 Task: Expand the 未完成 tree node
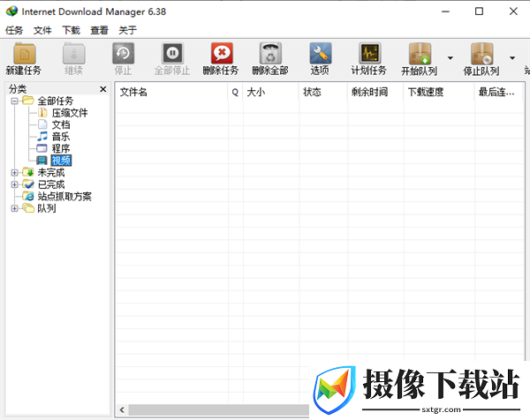(x=14, y=173)
